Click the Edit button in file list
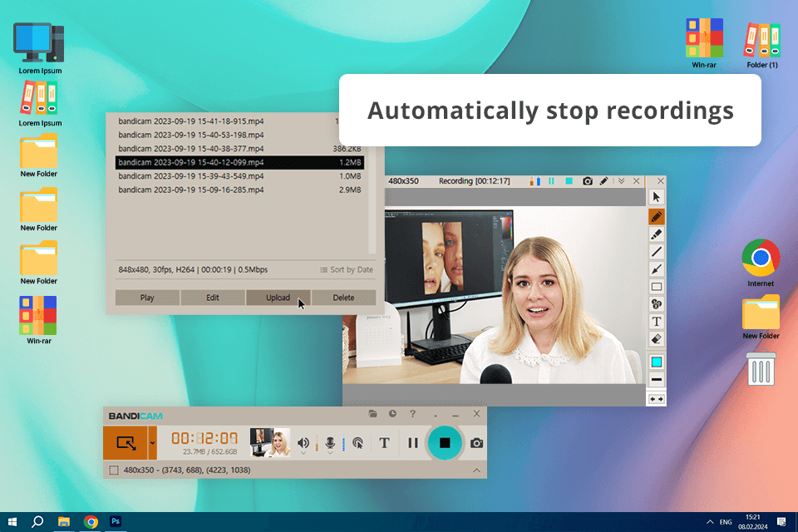The width and height of the screenshot is (798, 532). click(x=213, y=298)
